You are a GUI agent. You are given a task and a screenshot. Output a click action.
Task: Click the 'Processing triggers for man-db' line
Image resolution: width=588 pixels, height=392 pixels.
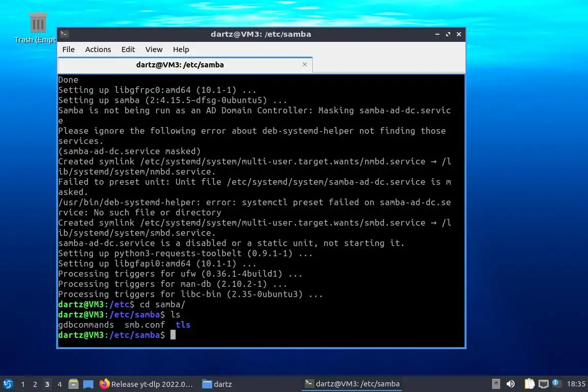click(x=173, y=284)
